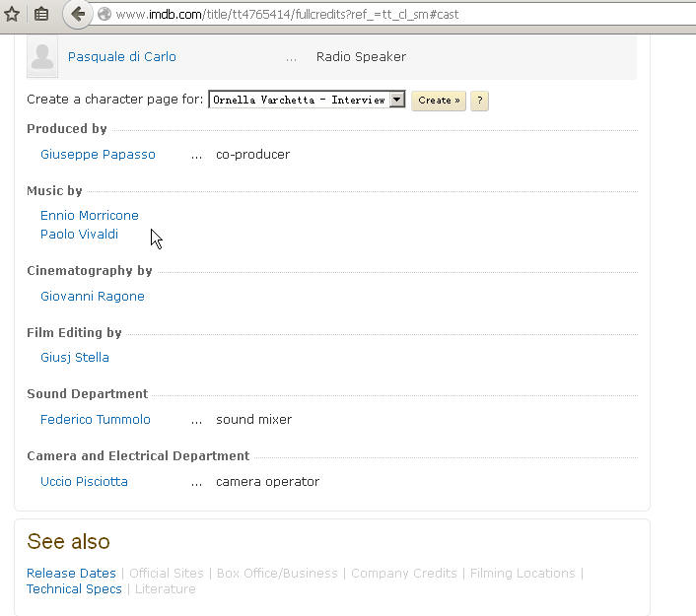Open Federico Tummolo's sound mixer link

tap(95, 420)
